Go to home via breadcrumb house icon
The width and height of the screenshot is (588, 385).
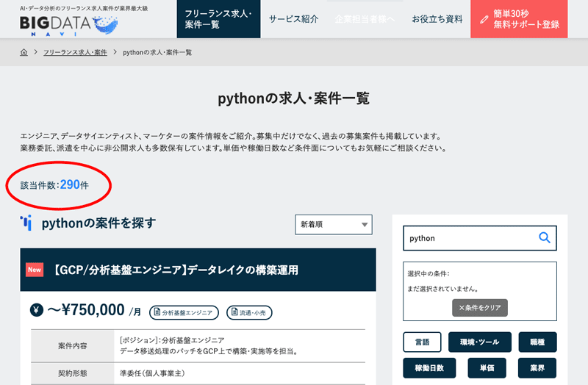pos(24,52)
